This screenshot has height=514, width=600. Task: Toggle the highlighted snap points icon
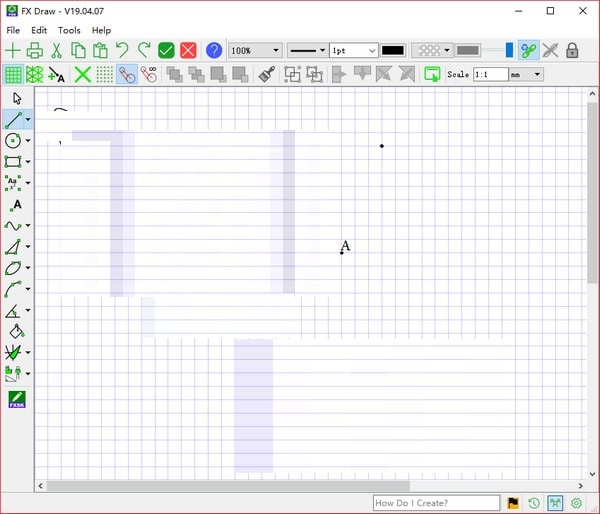click(x=127, y=74)
